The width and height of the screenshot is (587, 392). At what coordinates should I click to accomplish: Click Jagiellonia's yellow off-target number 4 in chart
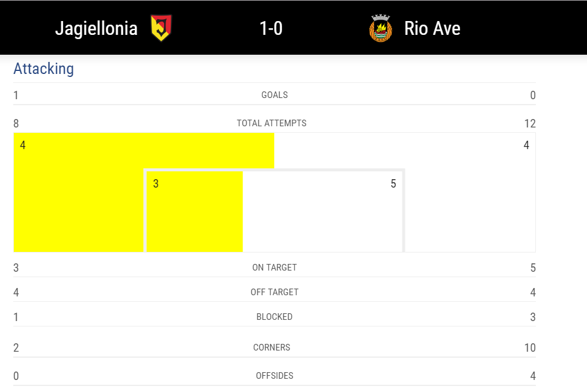23,145
